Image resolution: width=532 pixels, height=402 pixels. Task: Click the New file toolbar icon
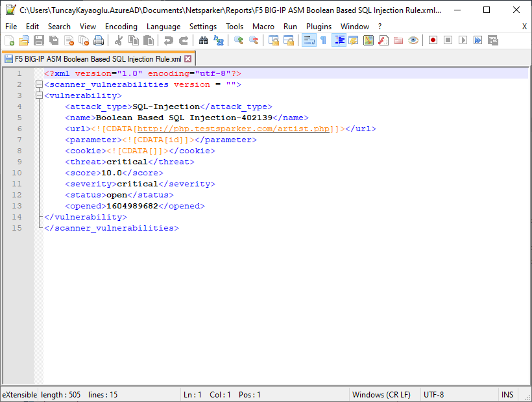(x=10, y=40)
